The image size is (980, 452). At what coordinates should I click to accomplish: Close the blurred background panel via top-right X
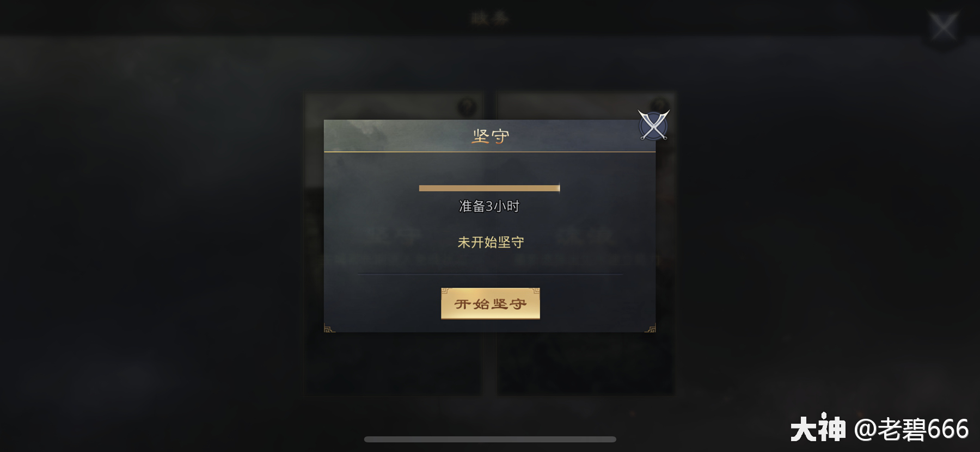944,26
